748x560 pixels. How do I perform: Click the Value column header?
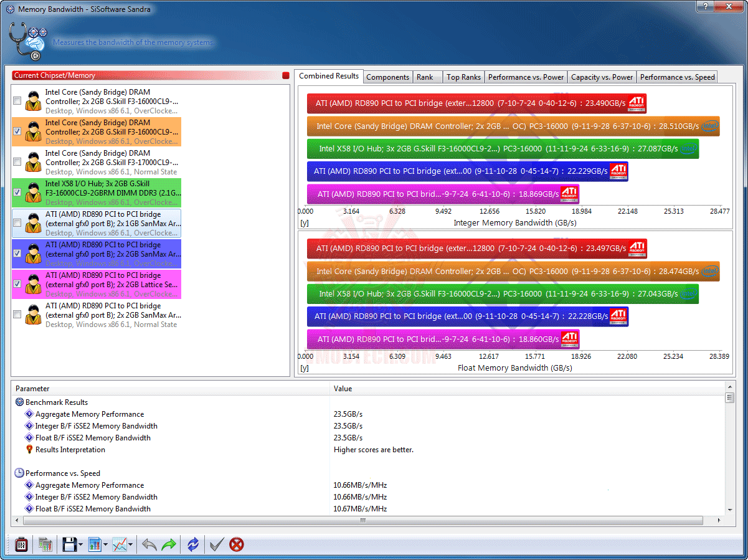527,389
